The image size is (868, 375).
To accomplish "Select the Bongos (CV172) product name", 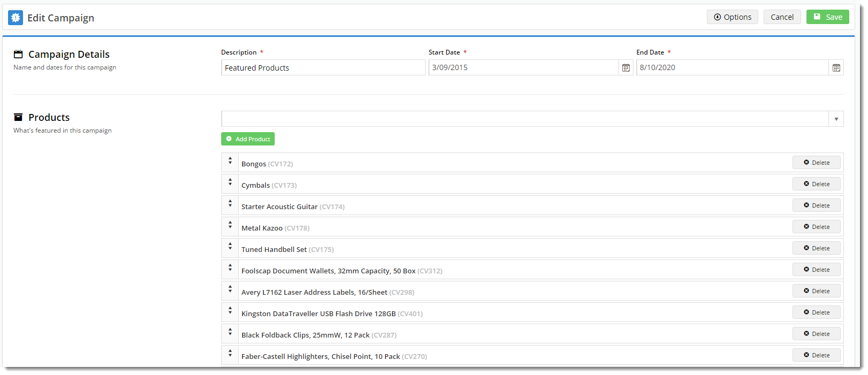I will click(x=267, y=164).
